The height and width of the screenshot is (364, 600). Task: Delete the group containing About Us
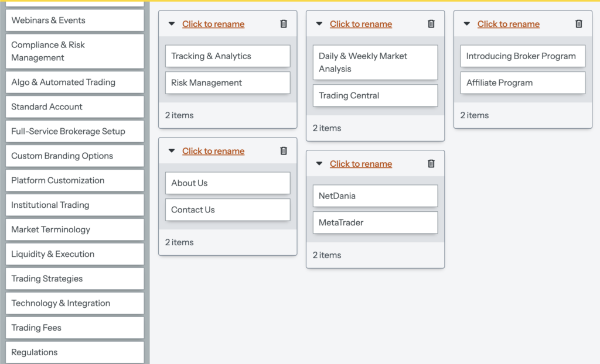(x=284, y=151)
